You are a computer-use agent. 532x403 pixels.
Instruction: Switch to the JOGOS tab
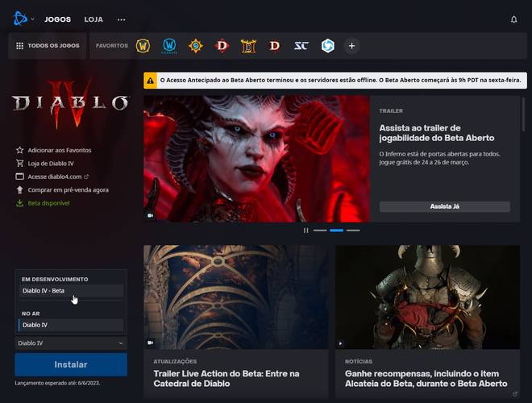(58, 19)
